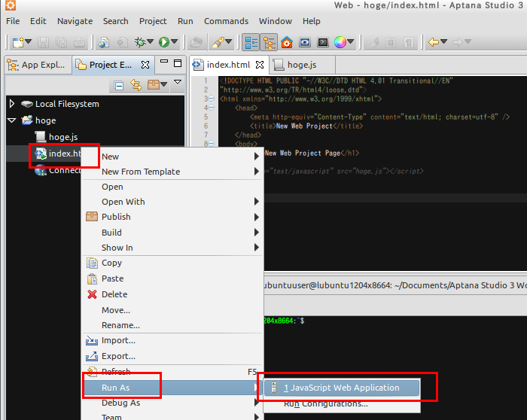Open the theme color dropdown arrow
The width and height of the screenshot is (527, 420).
pos(351,42)
